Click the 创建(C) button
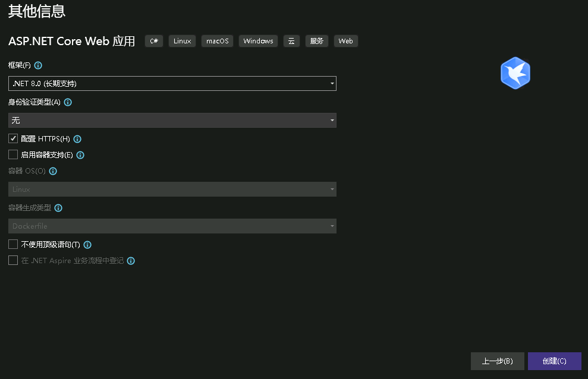Viewport: 588px width, 379px height. 554,361
